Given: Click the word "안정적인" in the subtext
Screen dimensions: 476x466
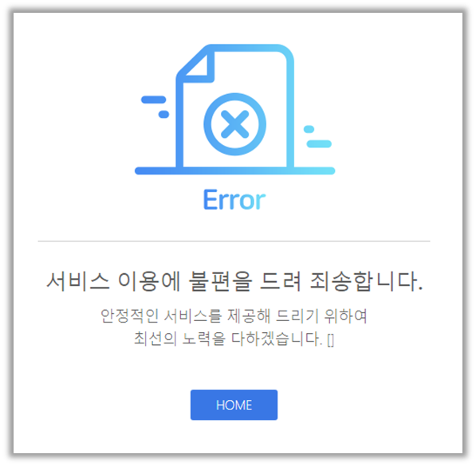Looking at the screenshot, I should click(130, 315).
